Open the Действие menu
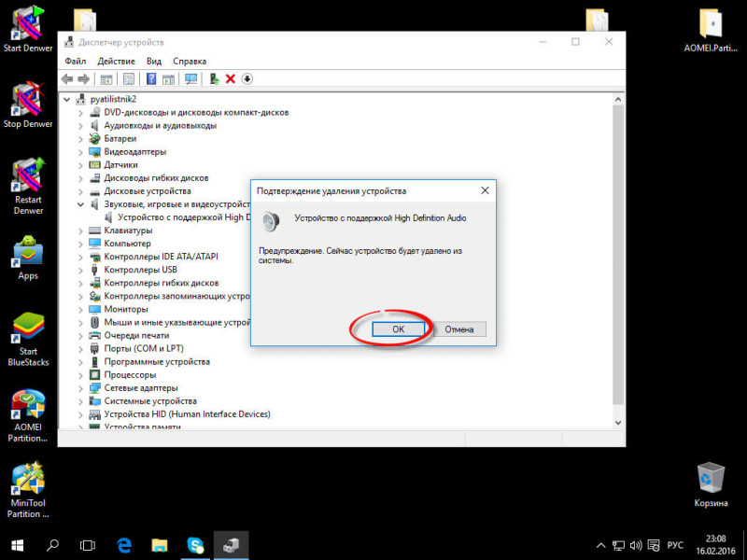Image resolution: width=747 pixels, height=560 pixels. coord(116,61)
